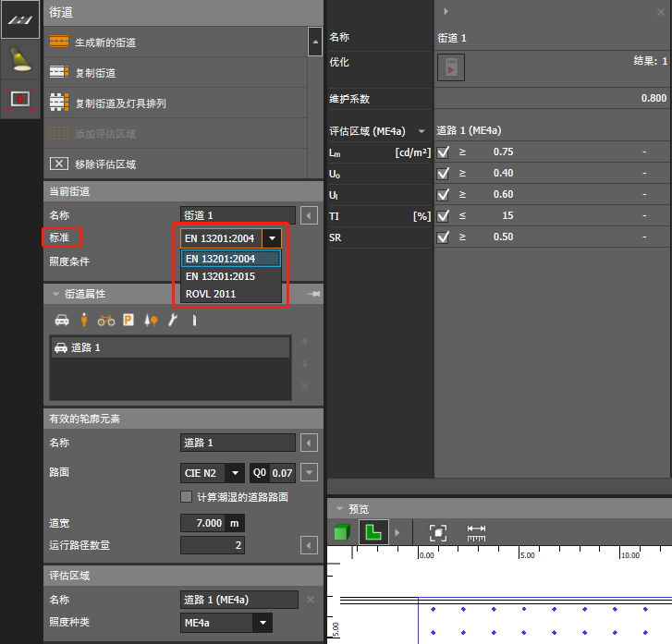Add a roadway car element
Image resolution: width=672 pixels, height=644 pixels.
(x=62, y=320)
